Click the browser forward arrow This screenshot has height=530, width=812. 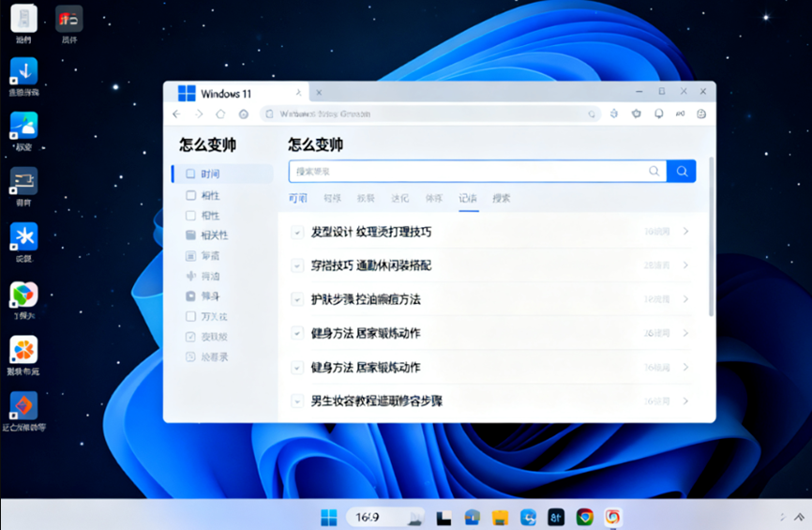point(199,114)
